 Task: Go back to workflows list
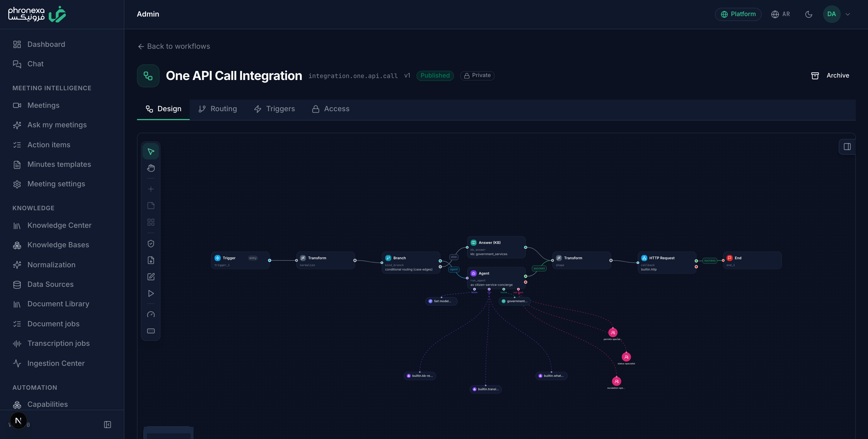174,46
